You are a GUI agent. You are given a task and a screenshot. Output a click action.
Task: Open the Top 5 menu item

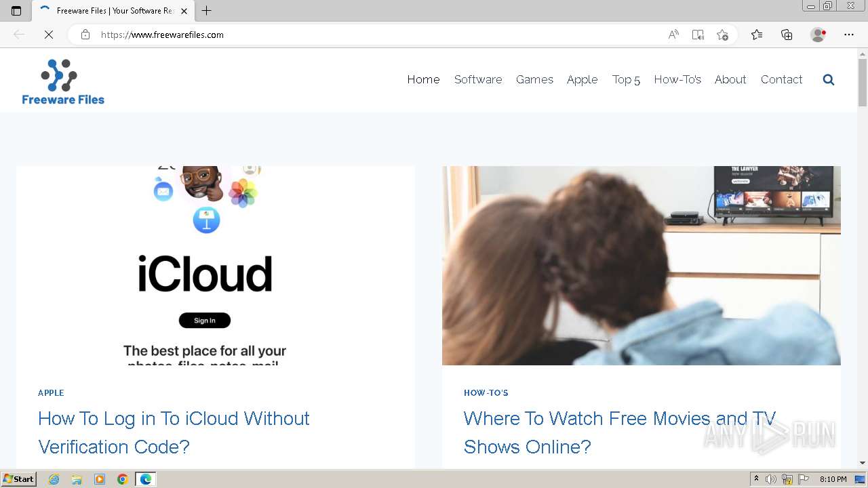[x=626, y=79]
